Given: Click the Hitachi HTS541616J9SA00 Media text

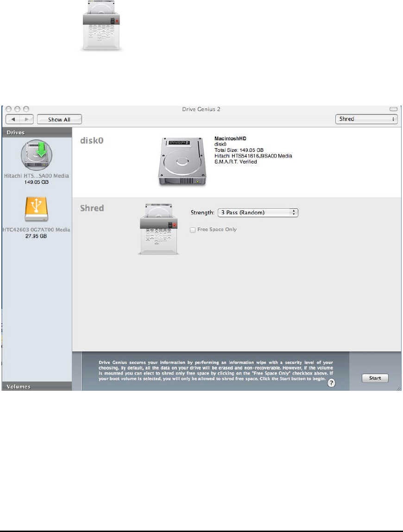Looking at the screenshot, I should pos(253,156).
